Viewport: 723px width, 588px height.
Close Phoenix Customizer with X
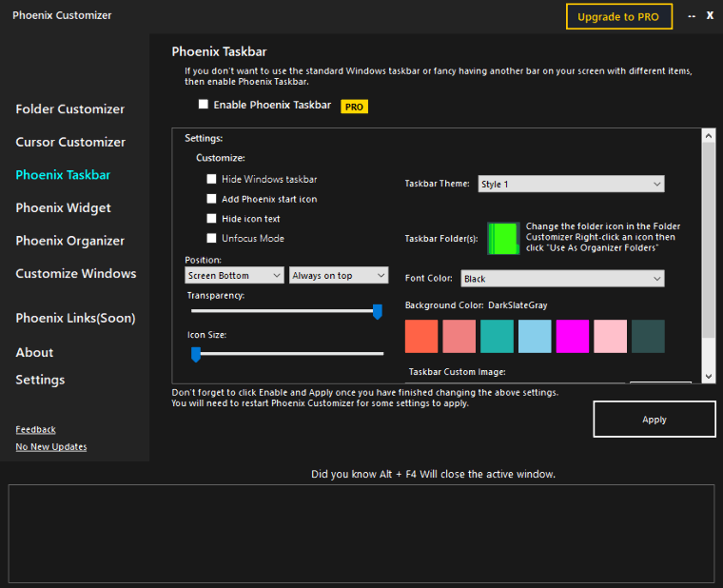click(x=710, y=15)
